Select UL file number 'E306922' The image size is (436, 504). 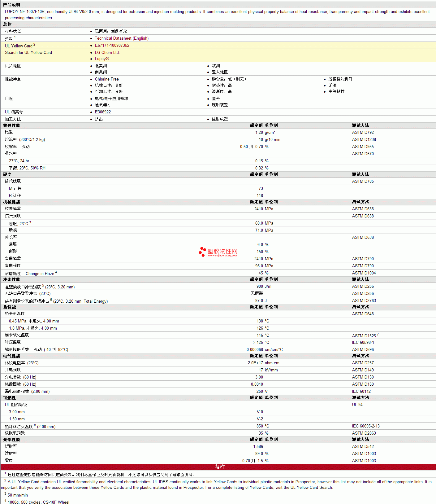pyautogui.click(x=103, y=112)
